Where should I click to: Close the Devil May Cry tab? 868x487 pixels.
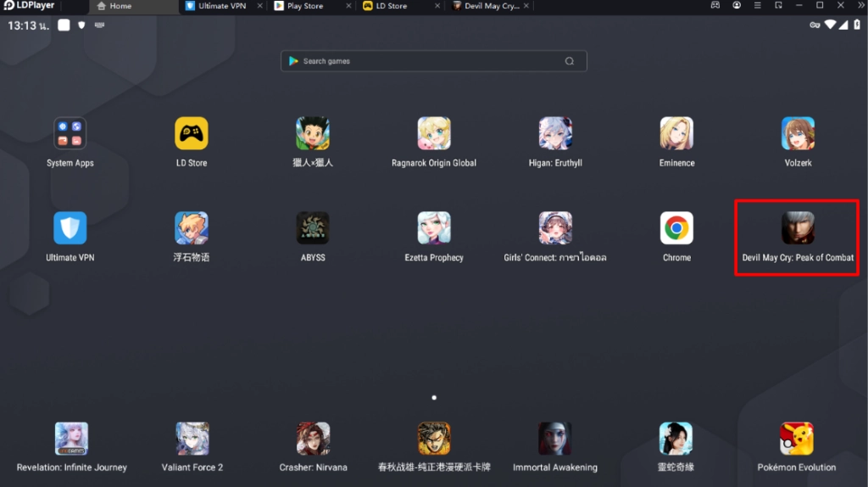click(526, 6)
